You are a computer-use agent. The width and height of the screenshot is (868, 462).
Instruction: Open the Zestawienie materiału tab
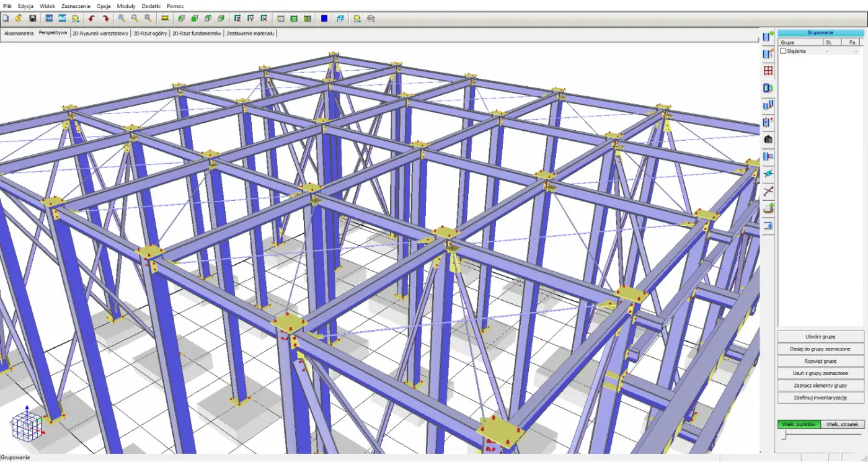tap(250, 33)
